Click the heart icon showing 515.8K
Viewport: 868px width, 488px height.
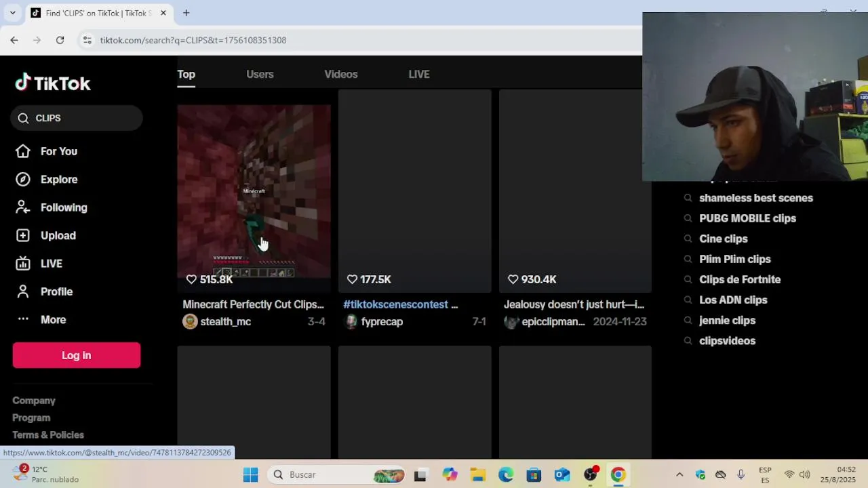pos(191,279)
